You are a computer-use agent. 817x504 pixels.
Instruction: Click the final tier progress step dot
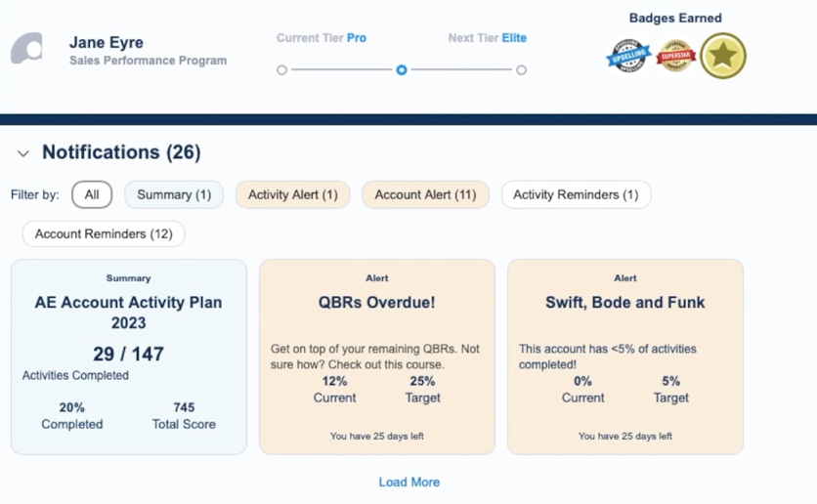(521, 70)
